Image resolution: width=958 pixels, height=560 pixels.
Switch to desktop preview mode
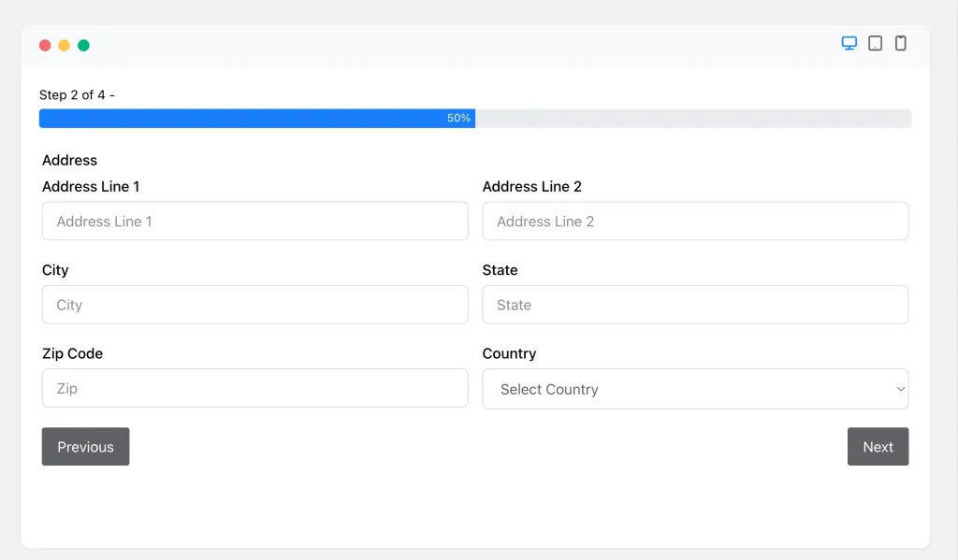(x=849, y=43)
